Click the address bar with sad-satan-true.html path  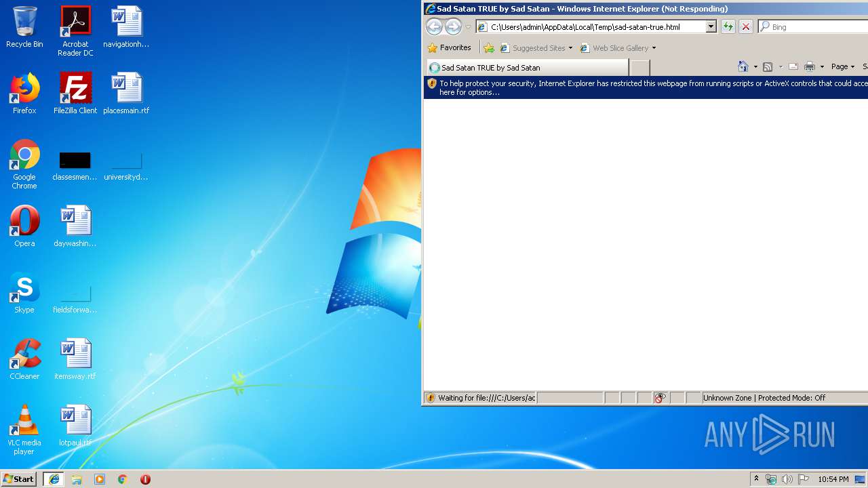[591, 27]
